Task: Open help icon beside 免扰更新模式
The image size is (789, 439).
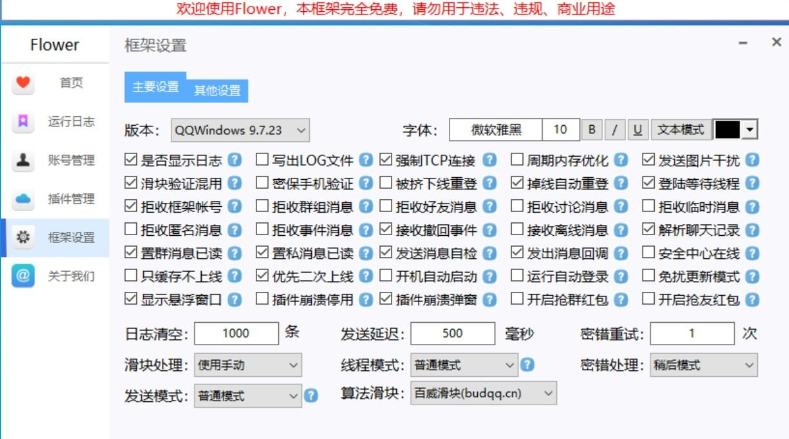Action: (x=752, y=276)
